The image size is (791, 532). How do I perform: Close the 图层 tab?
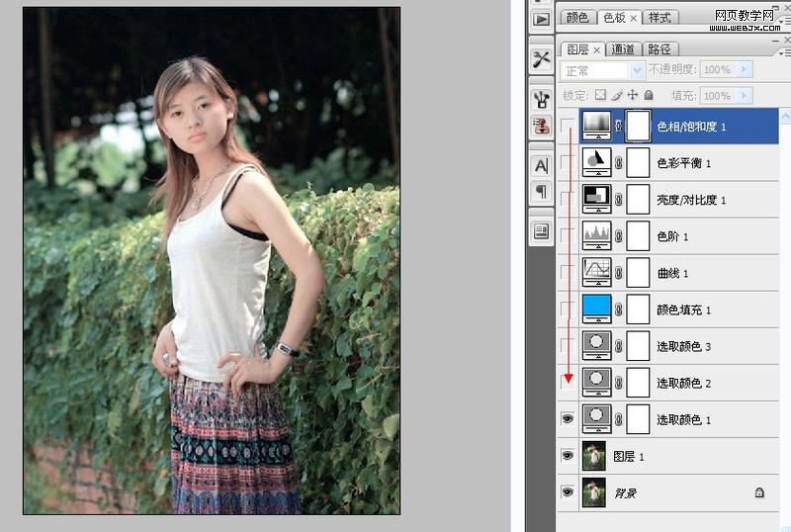point(597,50)
